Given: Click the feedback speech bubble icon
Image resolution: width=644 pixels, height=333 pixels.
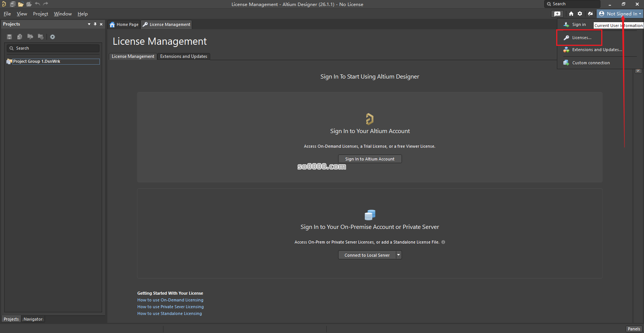Looking at the screenshot, I should click(557, 14).
